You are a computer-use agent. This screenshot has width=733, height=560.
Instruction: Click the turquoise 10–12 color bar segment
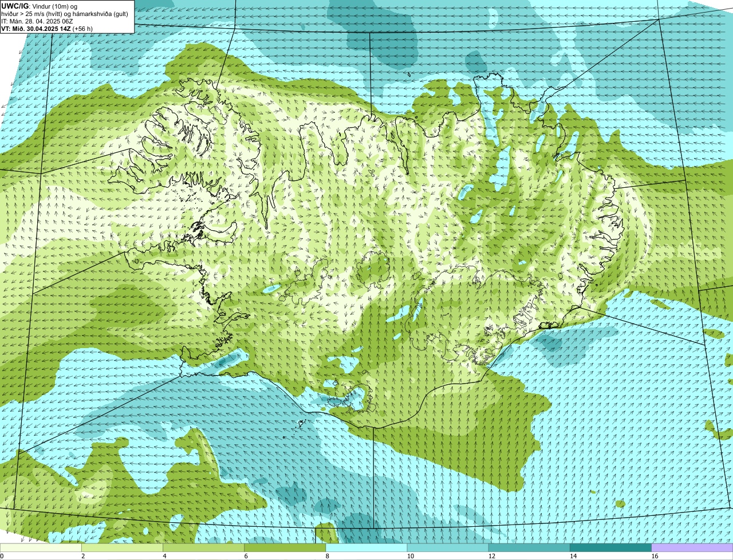[448, 547]
